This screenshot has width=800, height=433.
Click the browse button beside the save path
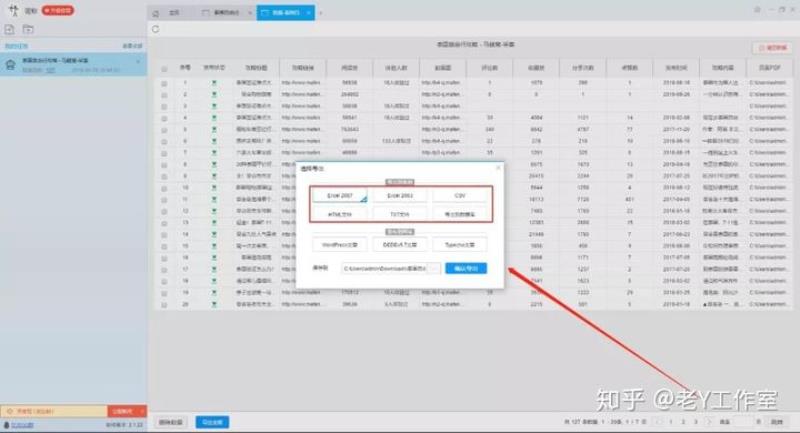coord(434,268)
